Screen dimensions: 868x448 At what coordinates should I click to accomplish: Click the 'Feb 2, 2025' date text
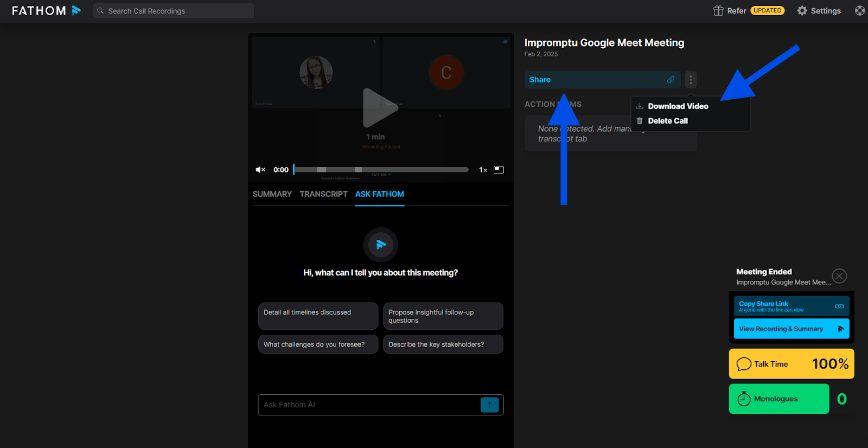click(x=541, y=54)
